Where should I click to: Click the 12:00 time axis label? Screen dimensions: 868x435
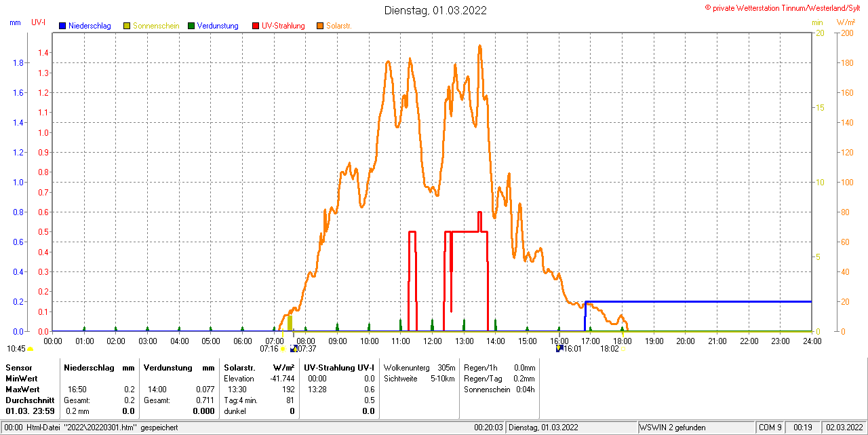[432, 341]
